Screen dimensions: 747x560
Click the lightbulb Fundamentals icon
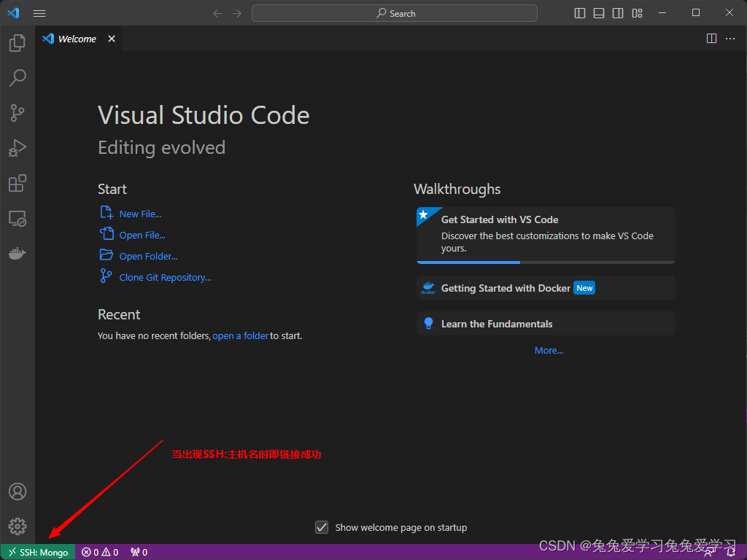coord(428,324)
